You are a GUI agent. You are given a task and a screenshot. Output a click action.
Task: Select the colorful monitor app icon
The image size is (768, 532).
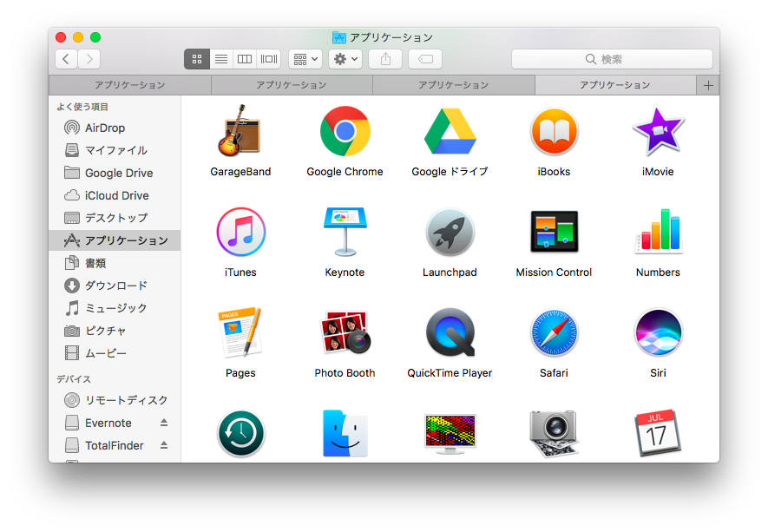[x=450, y=434]
